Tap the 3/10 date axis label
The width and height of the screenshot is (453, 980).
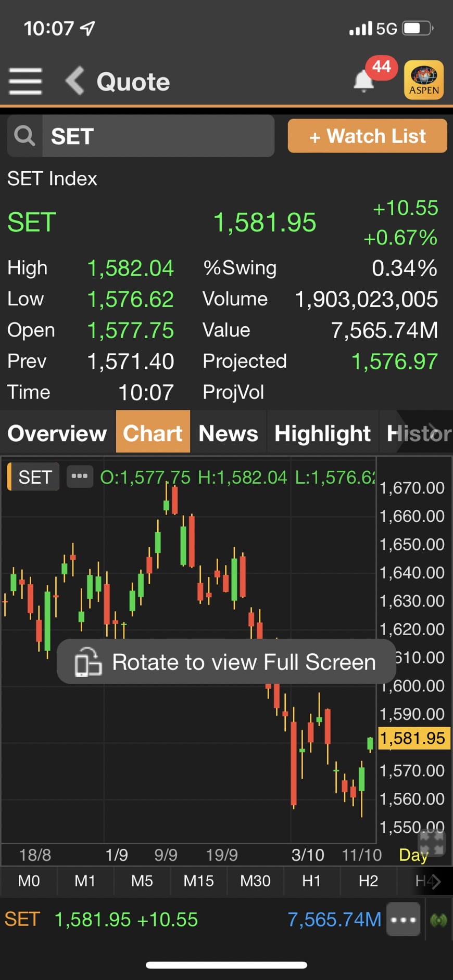[x=308, y=855]
